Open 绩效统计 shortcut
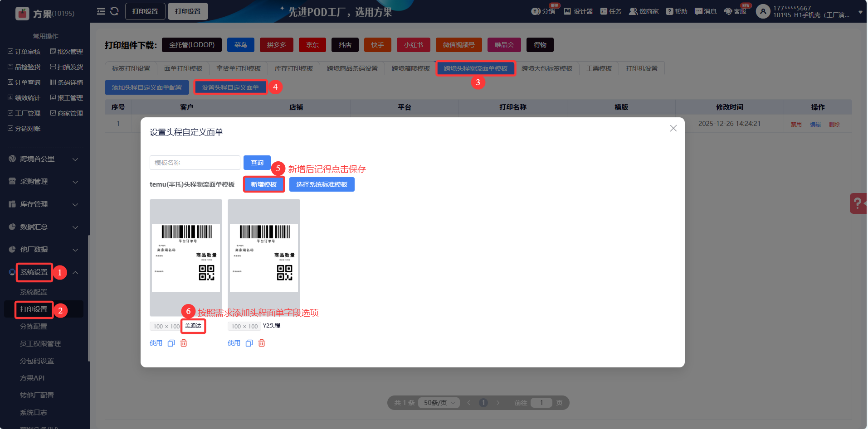Image resolution: width=868 pixels, height=429 pixels. pos(24,98)
